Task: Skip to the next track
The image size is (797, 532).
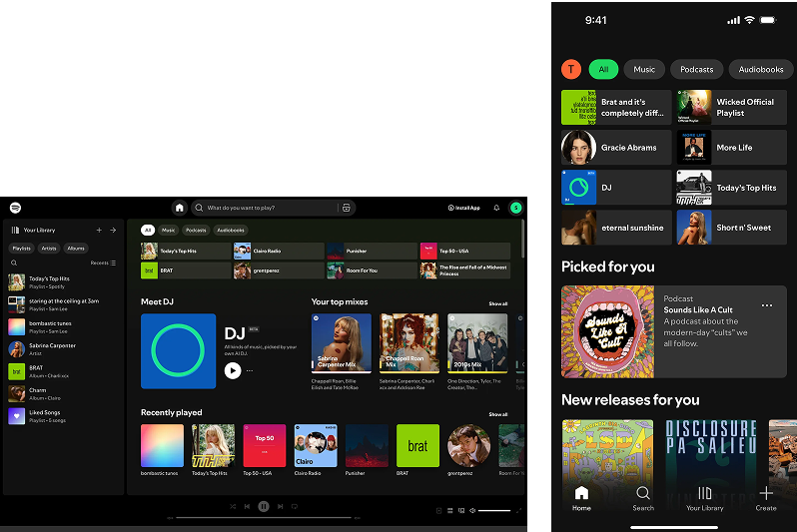Action: [x=280, y=506]
